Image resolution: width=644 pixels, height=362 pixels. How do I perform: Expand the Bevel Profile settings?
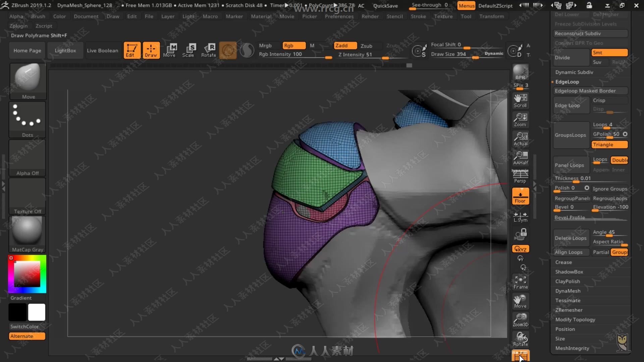point(569,217)
